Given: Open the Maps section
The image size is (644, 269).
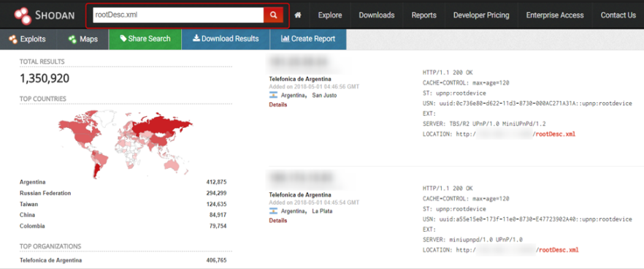Looking at the screenshot, I should (83, 39).
